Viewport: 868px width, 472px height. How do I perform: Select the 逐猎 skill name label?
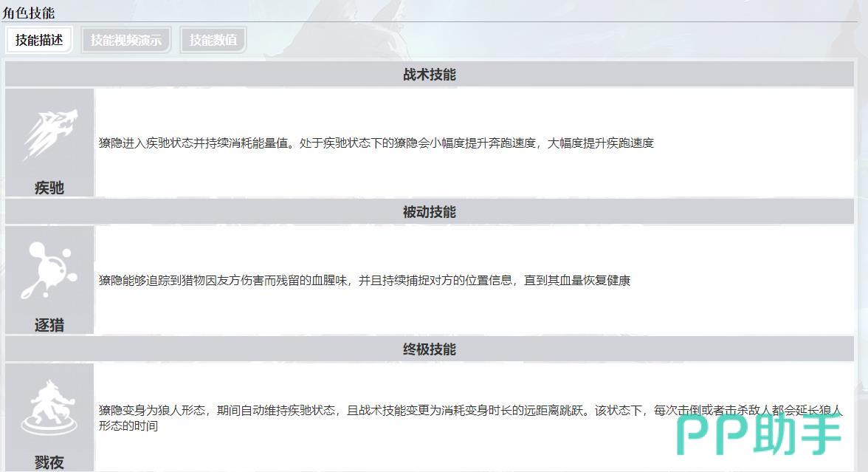click(x=49, y=325)
